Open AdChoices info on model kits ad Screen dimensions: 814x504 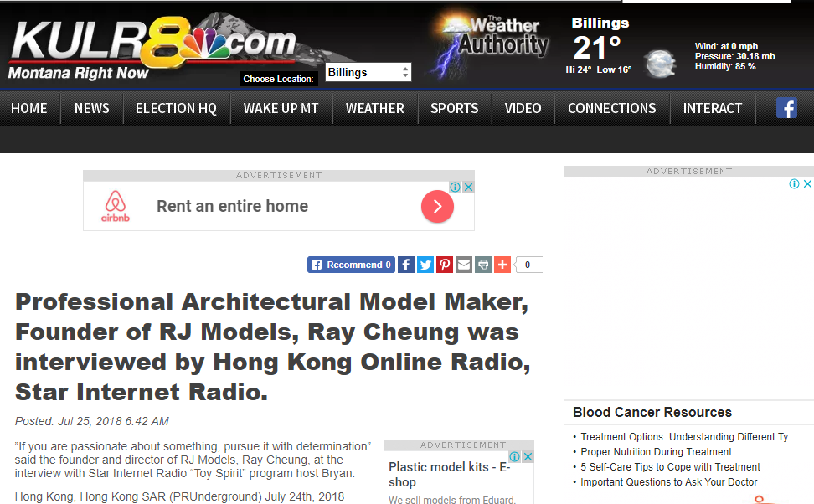514,456
